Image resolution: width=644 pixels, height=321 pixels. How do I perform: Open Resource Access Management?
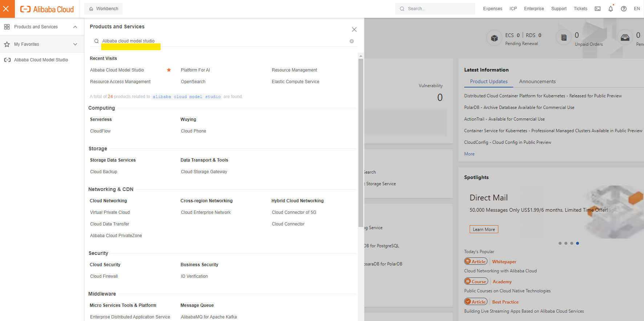(120, 82)
